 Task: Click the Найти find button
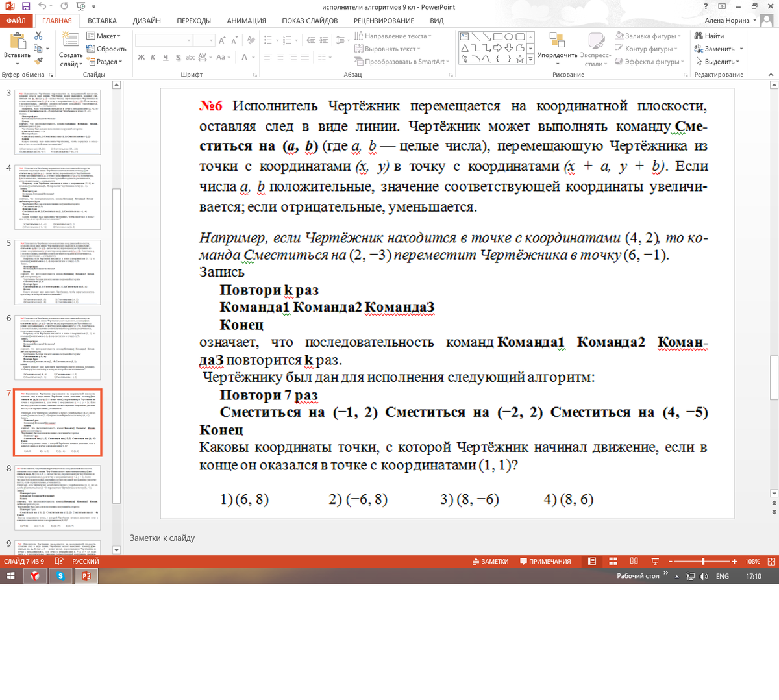coord(710,36)
